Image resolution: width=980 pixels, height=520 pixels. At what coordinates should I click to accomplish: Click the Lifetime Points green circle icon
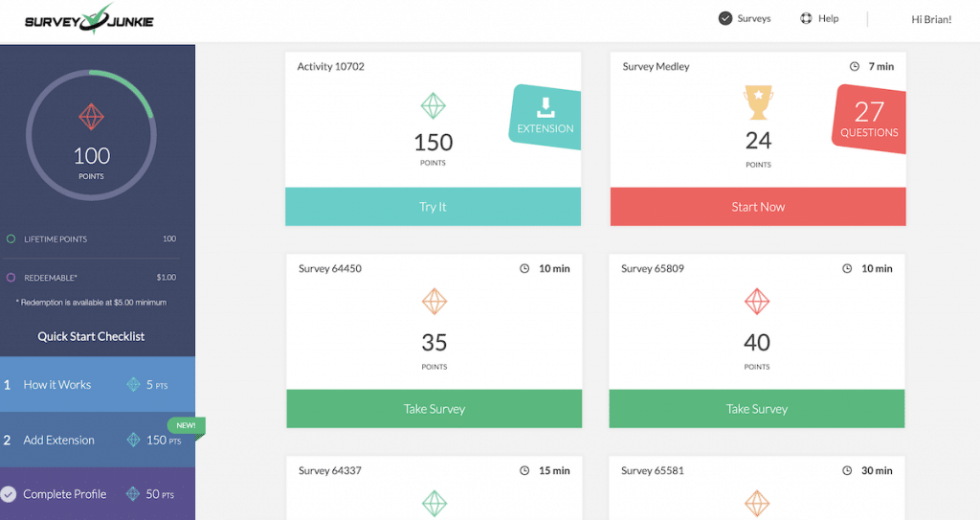point(11,239)
